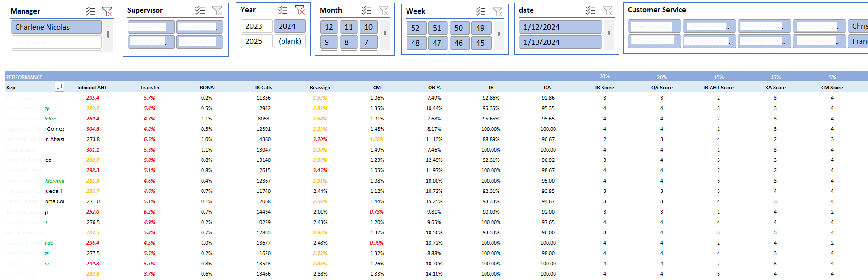Click the CM Score column header
Screen dimensions: 868x280
(832, 88)
